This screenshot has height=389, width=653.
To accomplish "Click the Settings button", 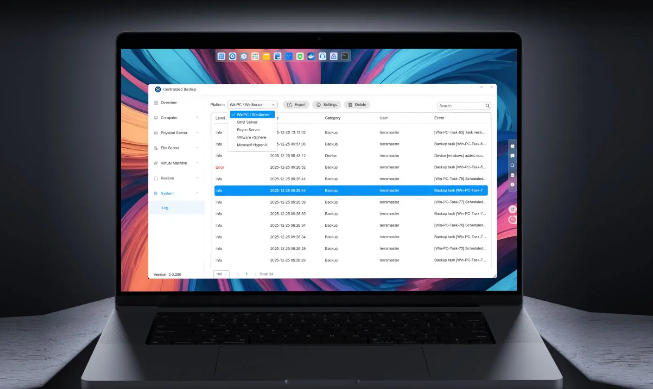I will 326,105.
